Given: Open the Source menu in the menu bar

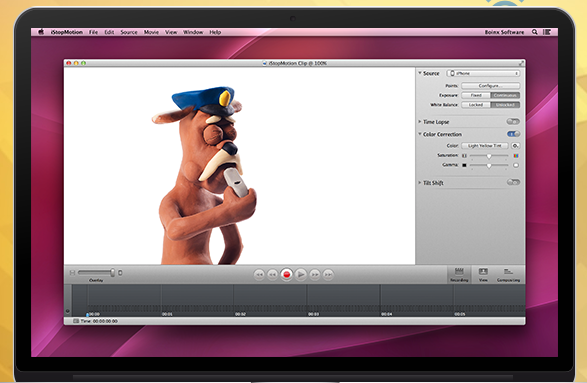Looking at the screenshot, I should 129,32.
